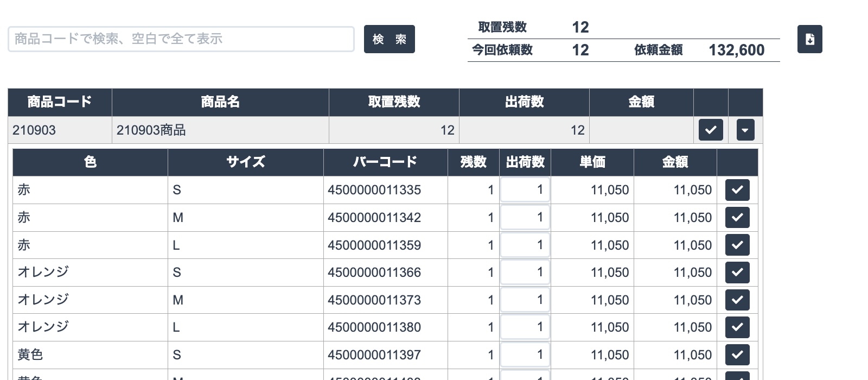Click the 商品コード column header
The height and width of the screenshot is (380, 868).
[x=60, y=102]
